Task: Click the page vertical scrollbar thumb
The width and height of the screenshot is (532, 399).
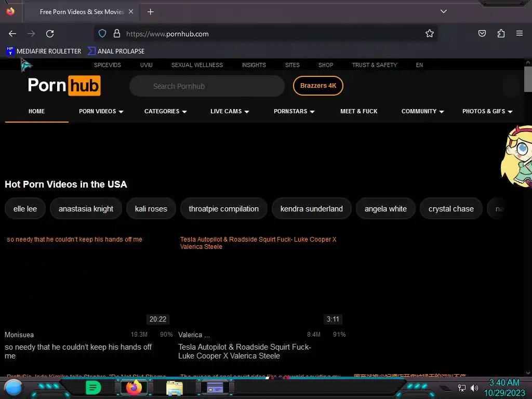Action: [x=528, y=79]
